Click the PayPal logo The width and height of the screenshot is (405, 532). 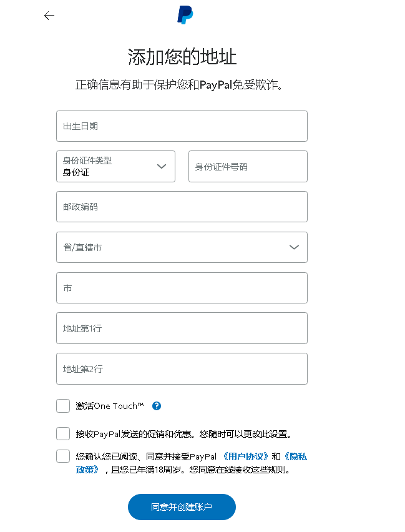(x=185, y=15)
